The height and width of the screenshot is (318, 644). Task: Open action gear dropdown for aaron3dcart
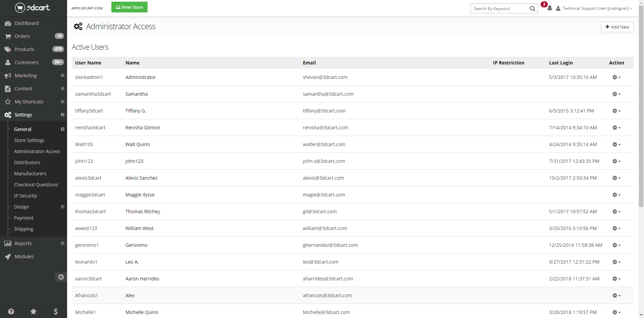coord(616,279)
